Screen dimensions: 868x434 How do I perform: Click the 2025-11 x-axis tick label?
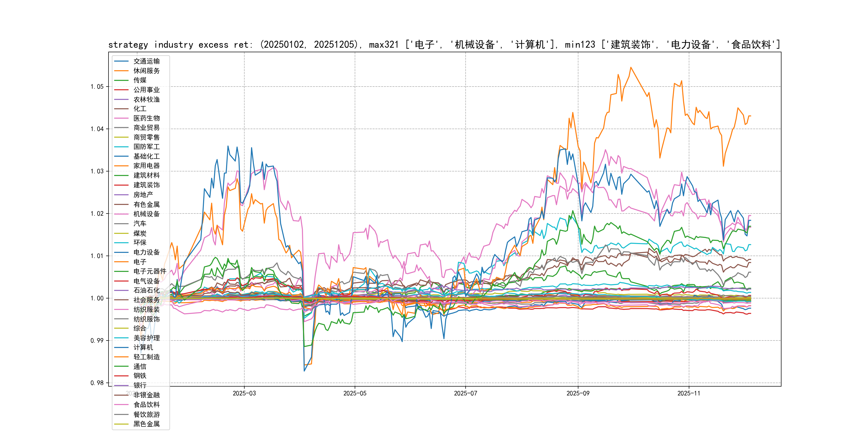coord(689,393)
